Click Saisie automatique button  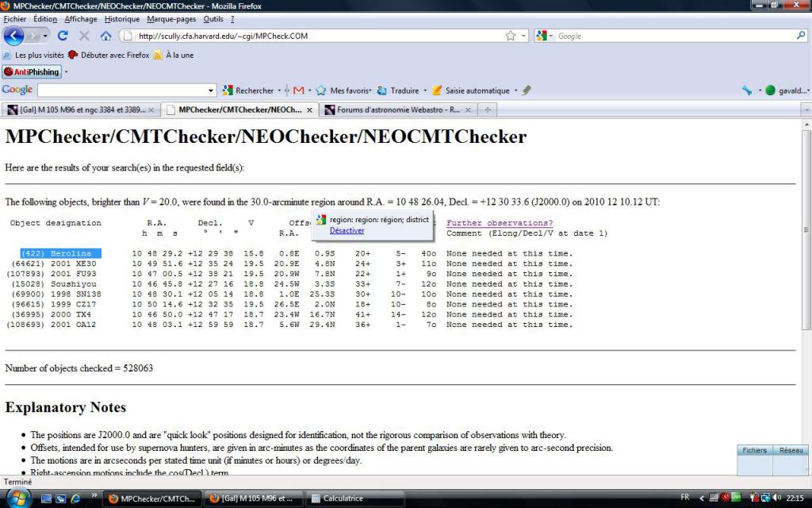click(471, 90)
